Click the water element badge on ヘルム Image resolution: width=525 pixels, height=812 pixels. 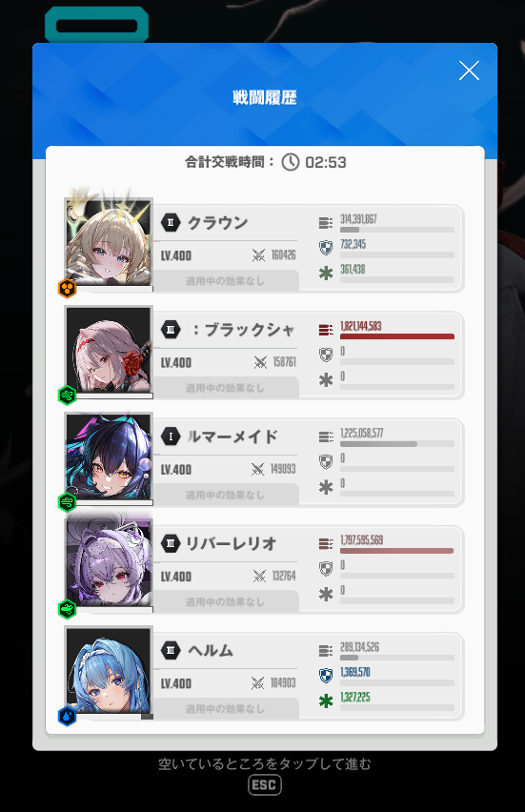(68, 716)
